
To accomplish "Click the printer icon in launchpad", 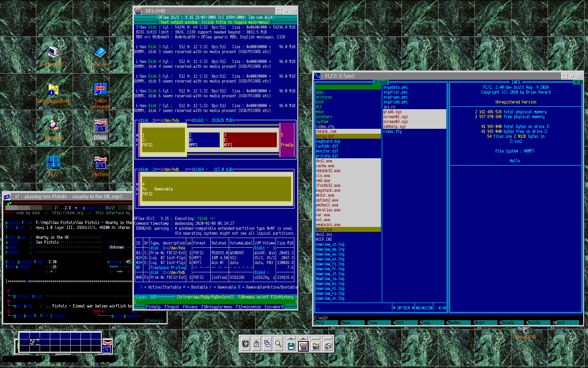I will coord(328,346).
